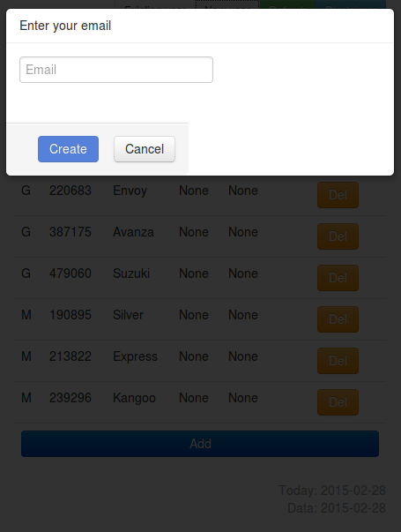Delete the Envoy row
Image resolution: width=401 pixels, height=532 pixels.
tap(338, 195)
